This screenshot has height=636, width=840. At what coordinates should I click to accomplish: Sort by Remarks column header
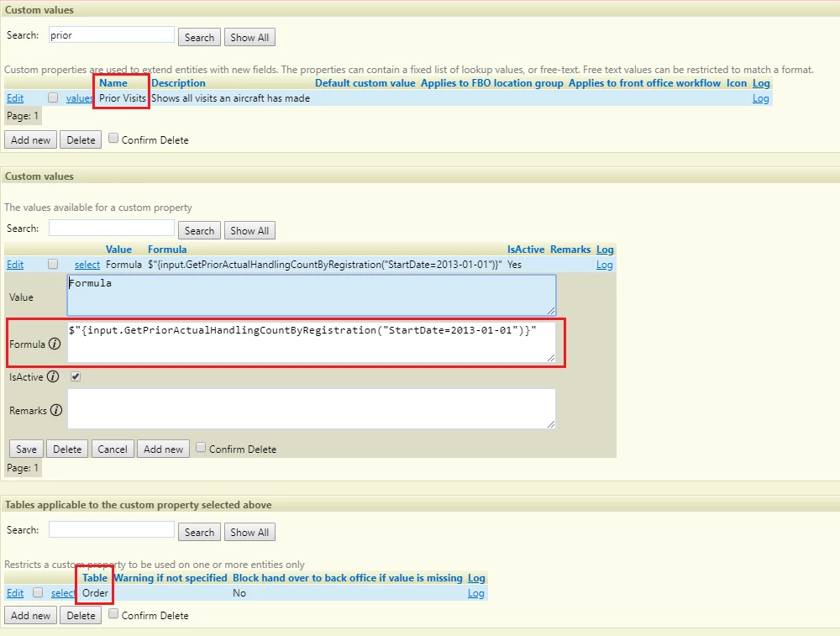[x=570, y=250]
